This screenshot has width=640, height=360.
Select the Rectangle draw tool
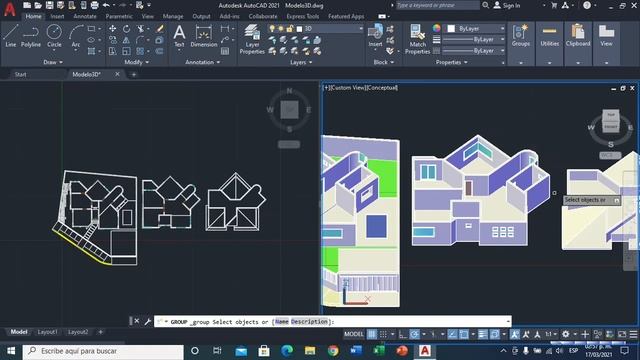click(x=91, y=29)
